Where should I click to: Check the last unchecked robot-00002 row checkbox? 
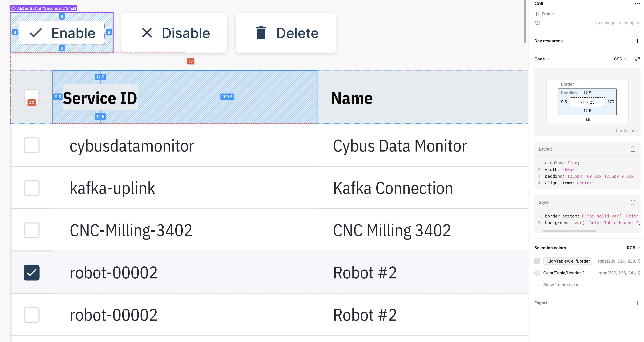[x=31, y=315]
